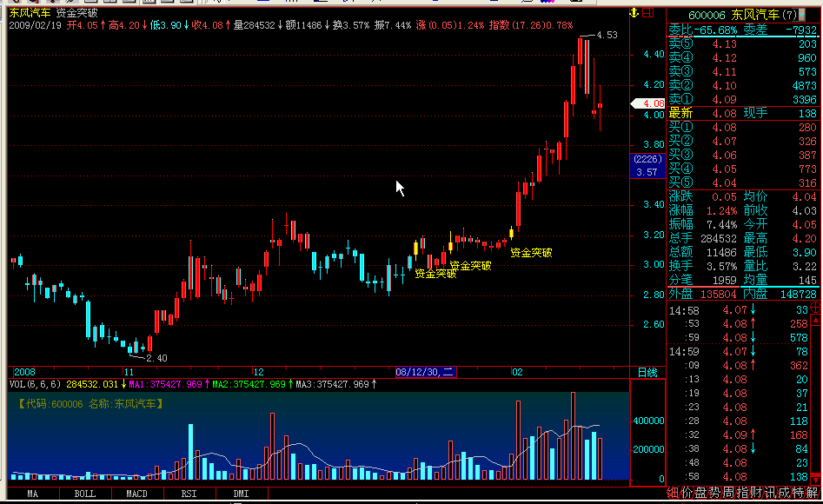Select the 特 tab in the quote panel
Viewport: 823px width, 504px height.
click(x=799, y=493)
